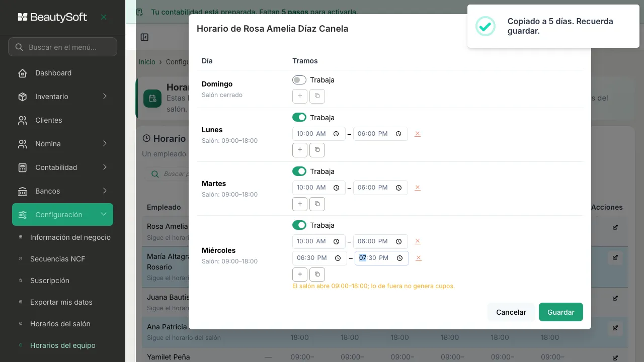The height and width of the screenshot is (362, 644).
Task: Remove Miércoles 10:00 AM–06:00 PM slot
Action: click(418, 241)
